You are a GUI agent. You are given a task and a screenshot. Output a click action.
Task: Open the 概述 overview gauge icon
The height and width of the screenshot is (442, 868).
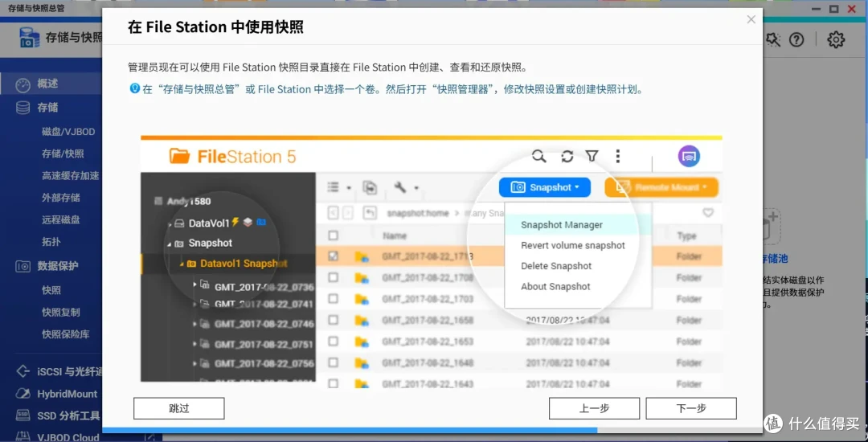point(23,84)
